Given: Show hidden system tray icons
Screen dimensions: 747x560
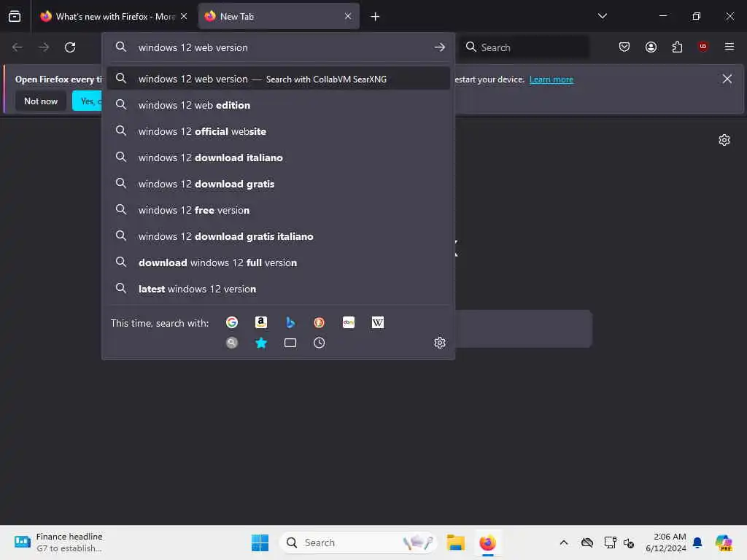Looking at the screenshot, I should coord(564,542).
